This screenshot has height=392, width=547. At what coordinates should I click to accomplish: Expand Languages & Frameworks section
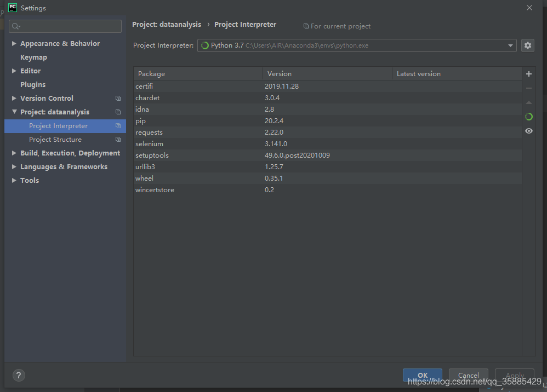(14, 166)
